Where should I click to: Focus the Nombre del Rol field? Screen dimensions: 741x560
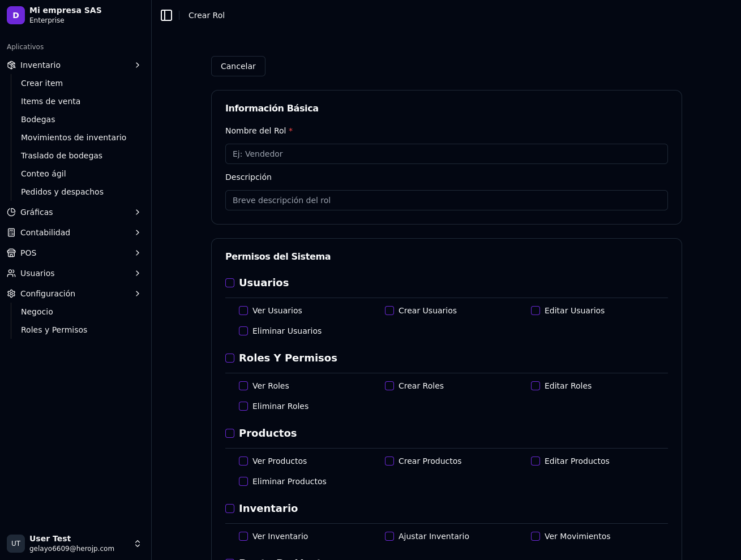coord(447,154)
